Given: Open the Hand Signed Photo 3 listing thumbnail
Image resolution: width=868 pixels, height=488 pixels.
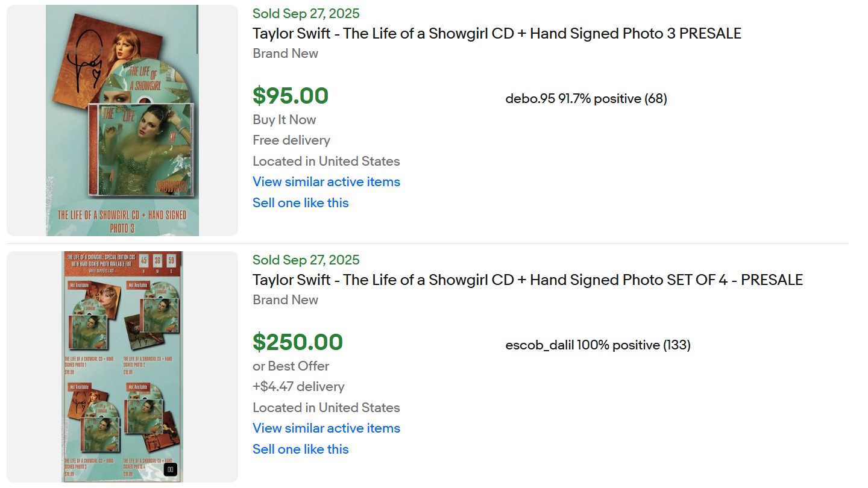Looking at the screenshot, I should (122, 120).
